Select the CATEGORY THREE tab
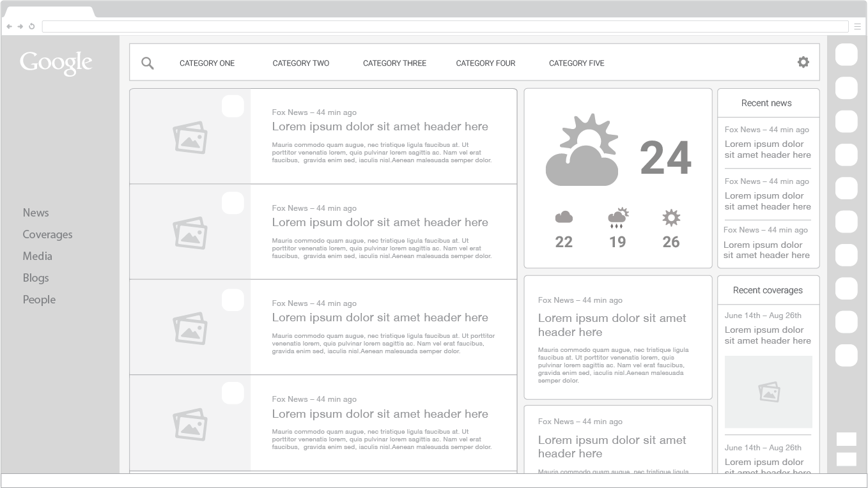 (394, 63)
